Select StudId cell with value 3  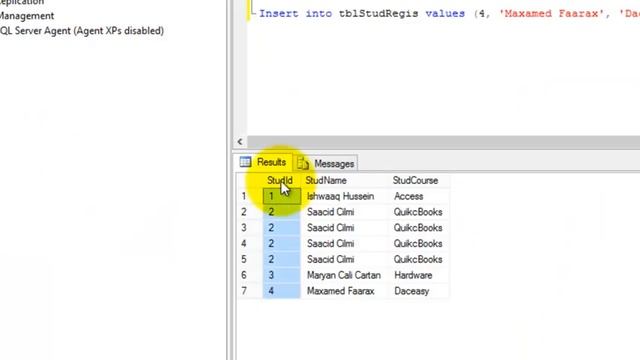click(x=282, y=275)
